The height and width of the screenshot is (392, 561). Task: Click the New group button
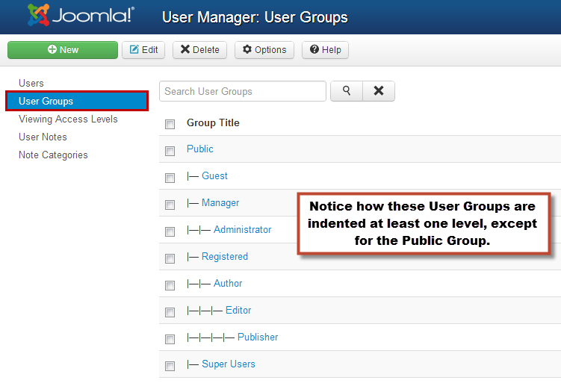pos(63,50)
